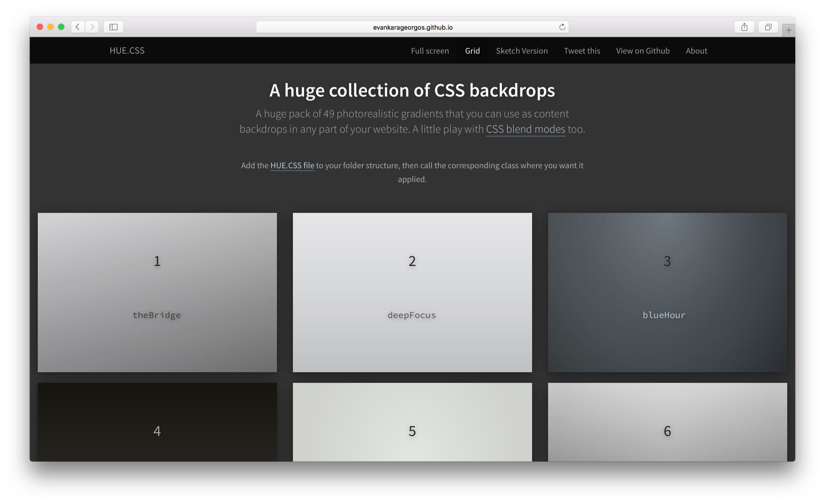Switch to the Grid view
This screenshot has width=825, height=504.
(x=472, y=51)
